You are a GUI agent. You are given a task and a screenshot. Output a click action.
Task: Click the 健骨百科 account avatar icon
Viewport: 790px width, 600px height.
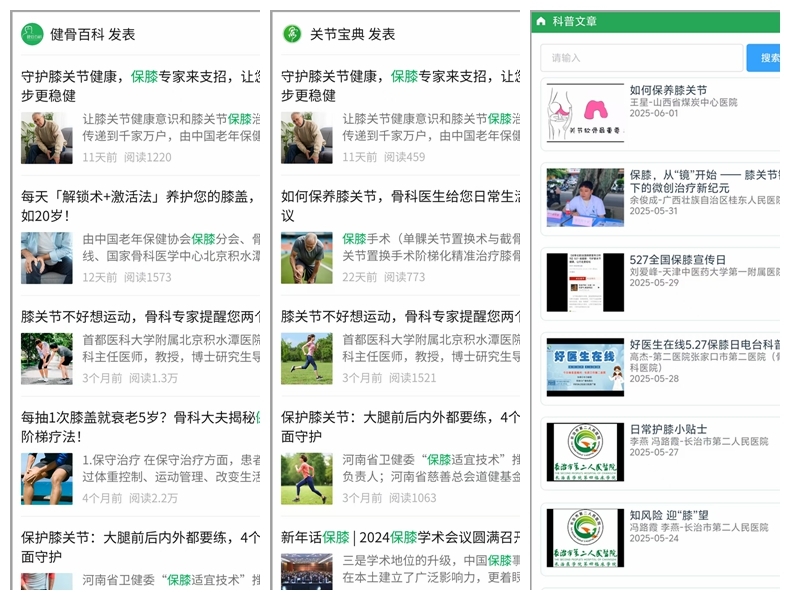pos(33,34)
